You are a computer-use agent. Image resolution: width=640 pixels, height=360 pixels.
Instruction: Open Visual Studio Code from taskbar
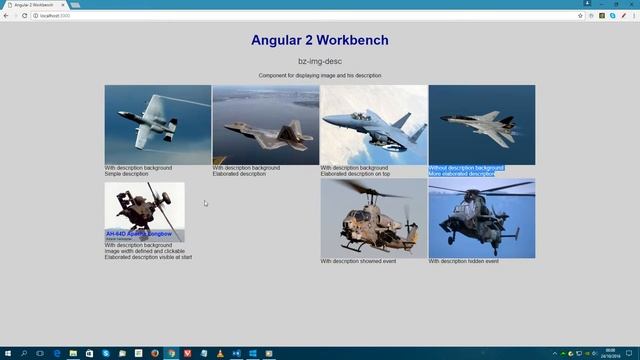point(236,353)
